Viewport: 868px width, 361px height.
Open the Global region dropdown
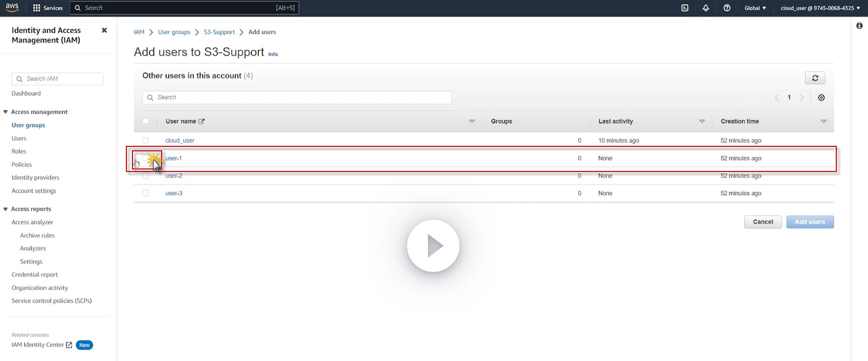pyautogui.click(x=755, y=8)
